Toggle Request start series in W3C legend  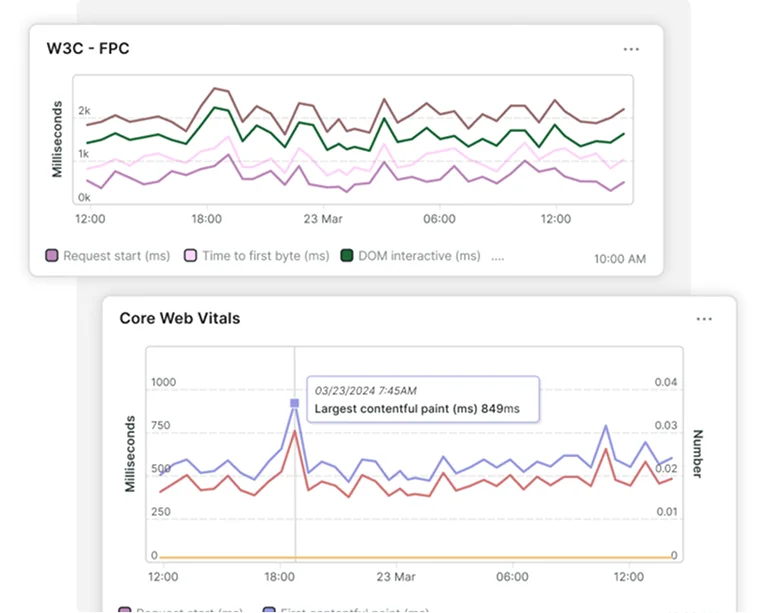53,256
